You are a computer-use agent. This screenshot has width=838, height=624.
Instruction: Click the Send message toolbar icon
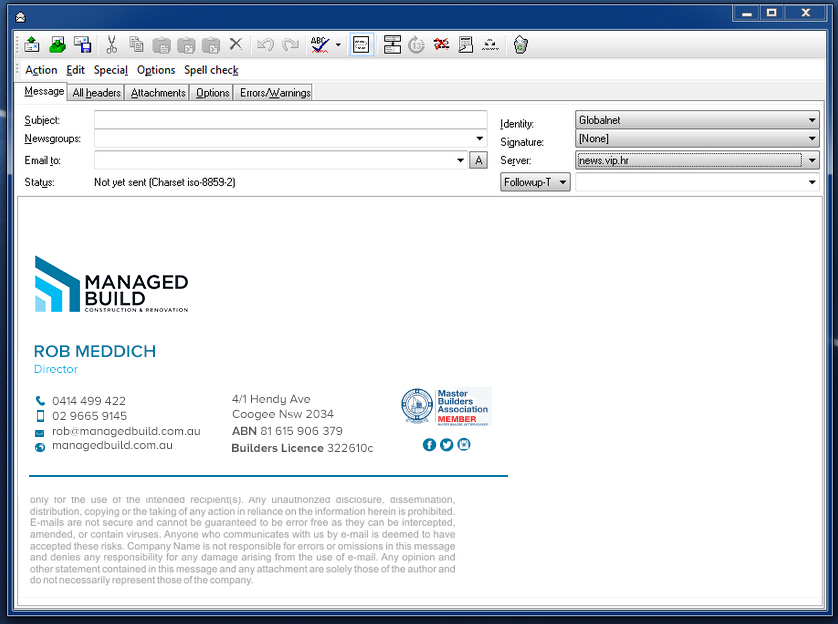click(32, 45)
